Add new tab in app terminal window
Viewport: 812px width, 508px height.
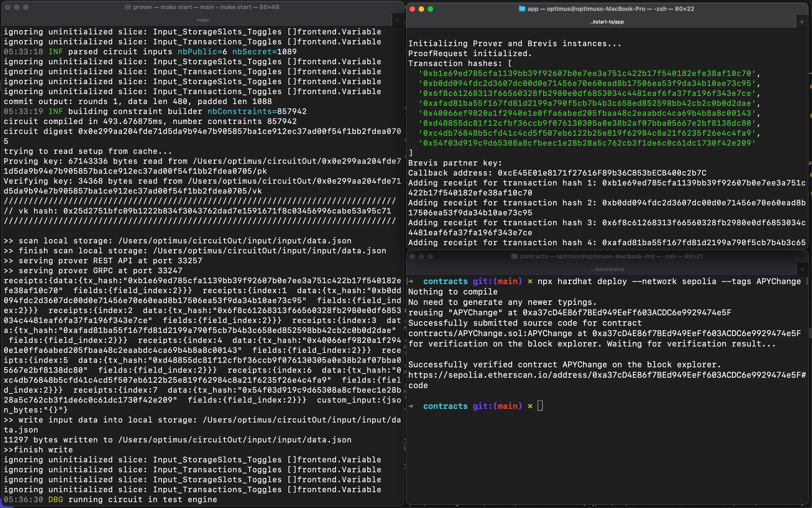[x=802, y=22]
